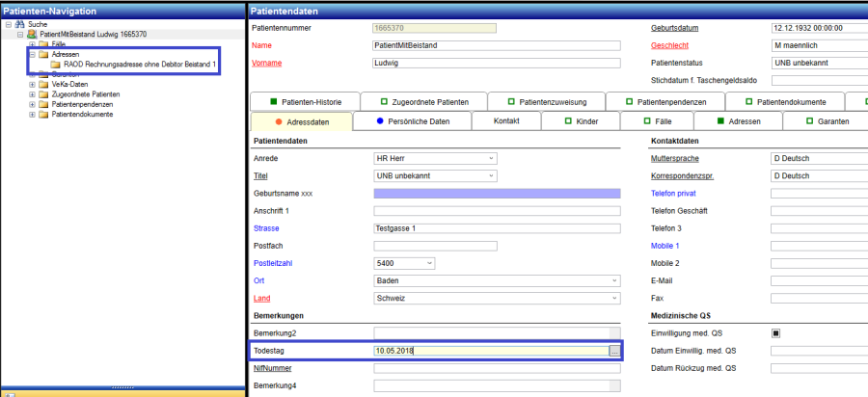Click the Patientendokumente folder icon in tree
The width and height of the screenshot is (868, 397).
(43, 115)
